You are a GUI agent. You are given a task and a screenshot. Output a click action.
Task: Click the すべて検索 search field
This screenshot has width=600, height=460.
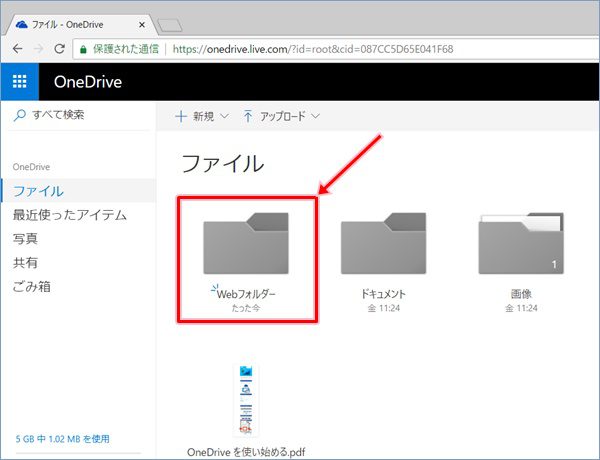point(62,116)
